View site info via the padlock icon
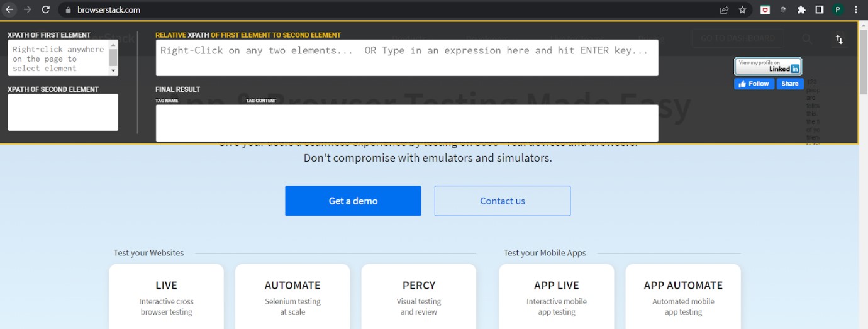This screenshot has width=868, height=329. (x=69, y=10)
